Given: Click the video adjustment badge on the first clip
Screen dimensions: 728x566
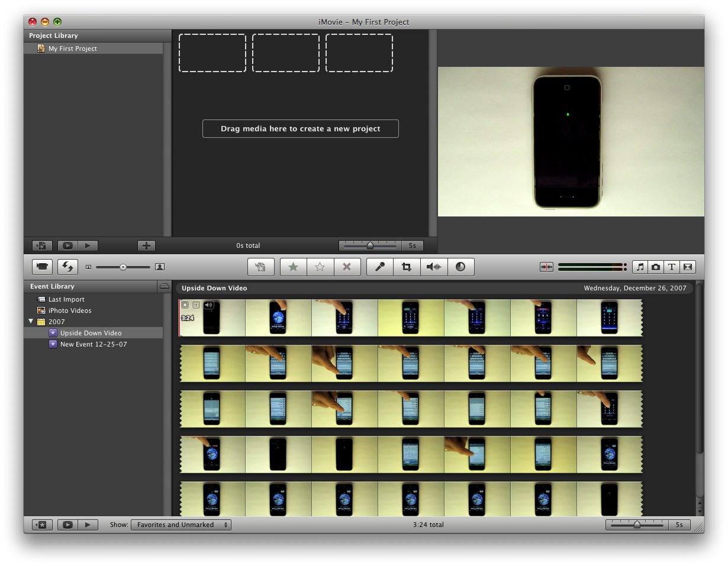Looking at the screenshot, I should 185,305.
